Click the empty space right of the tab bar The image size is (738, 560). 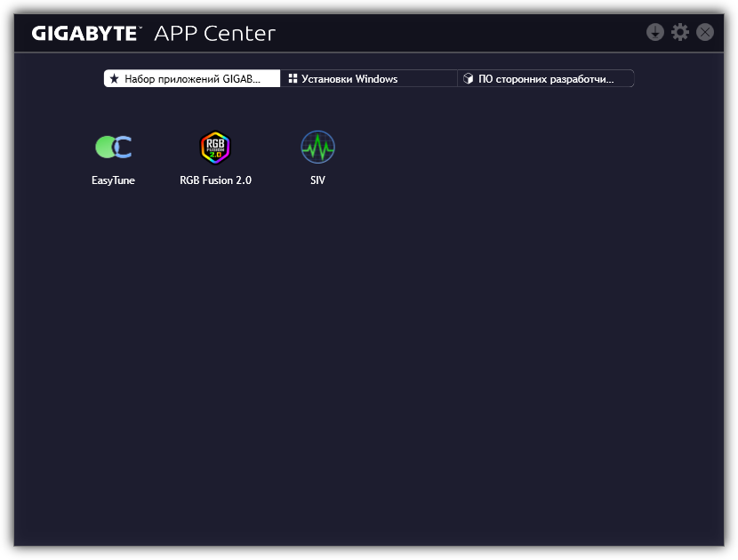(680, 79)
